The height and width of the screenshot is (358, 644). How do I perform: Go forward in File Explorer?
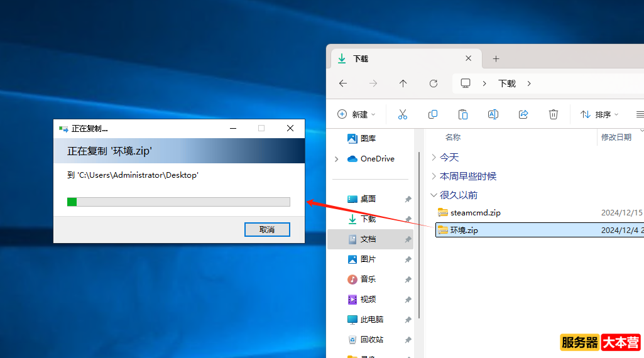coord(373,84)
